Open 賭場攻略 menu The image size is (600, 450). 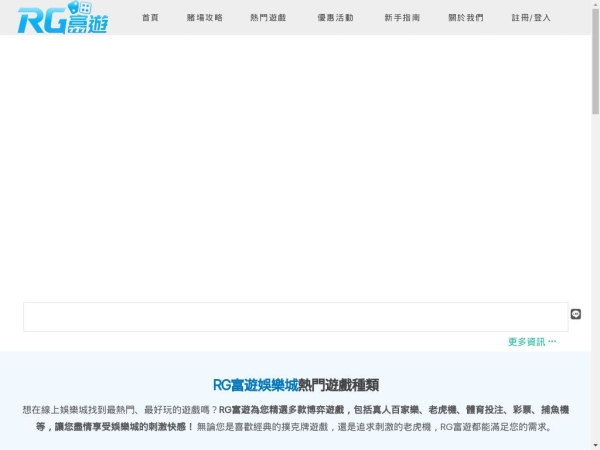(x=205, y=18)
